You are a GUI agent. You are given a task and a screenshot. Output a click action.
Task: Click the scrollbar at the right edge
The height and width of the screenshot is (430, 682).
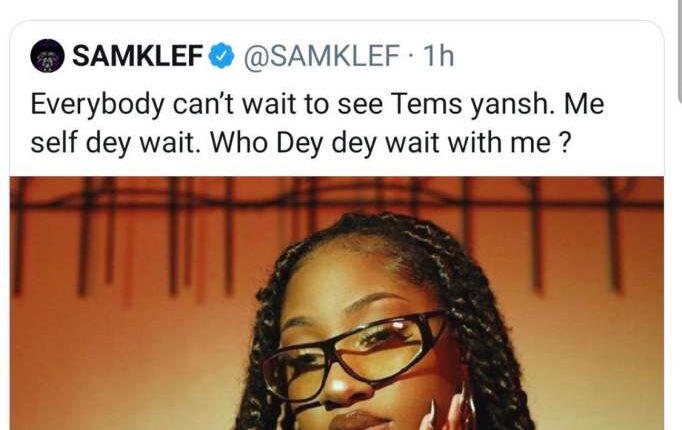(679, 50)
